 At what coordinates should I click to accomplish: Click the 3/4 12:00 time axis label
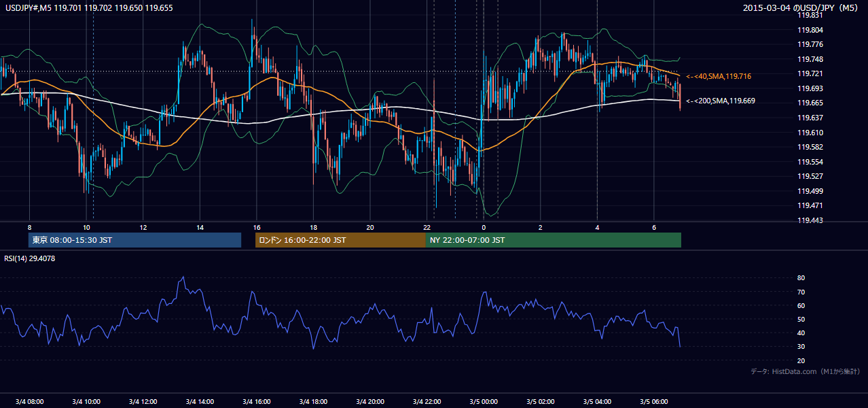(143, 401)
